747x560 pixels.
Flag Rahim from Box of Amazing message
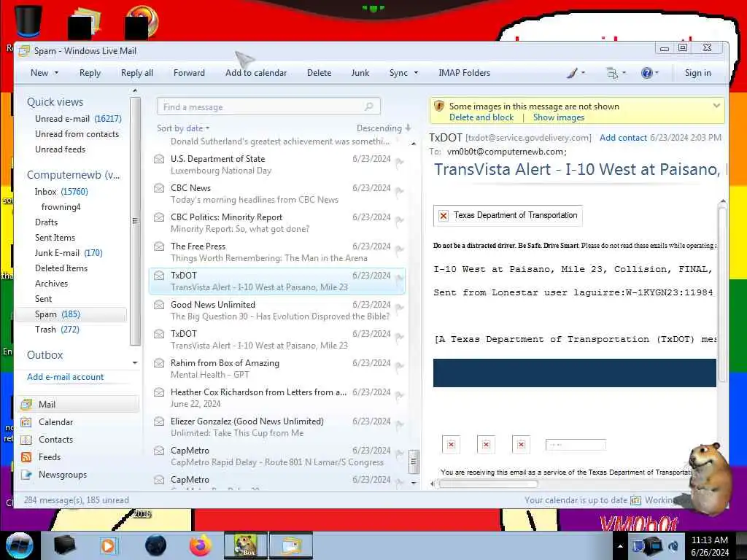click(400, 366)
